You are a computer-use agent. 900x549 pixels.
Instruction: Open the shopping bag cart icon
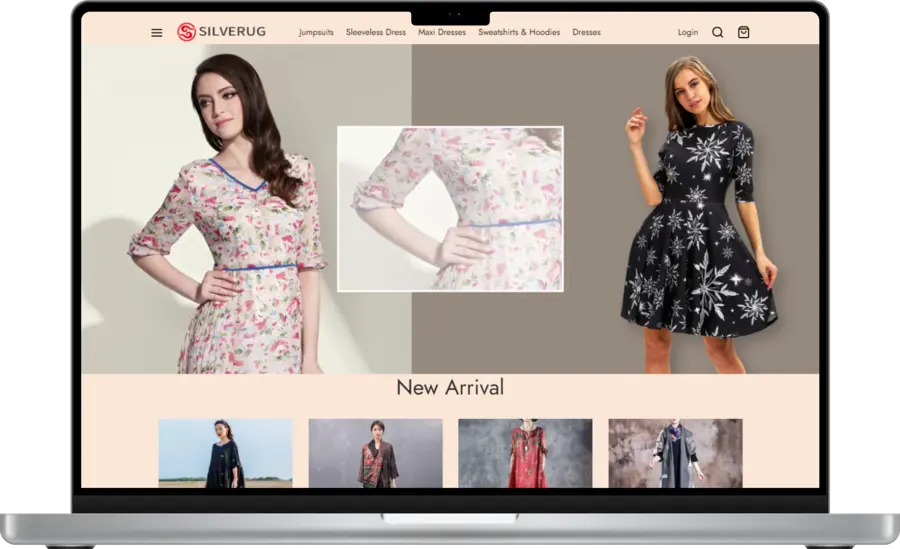tap(743, 32)
